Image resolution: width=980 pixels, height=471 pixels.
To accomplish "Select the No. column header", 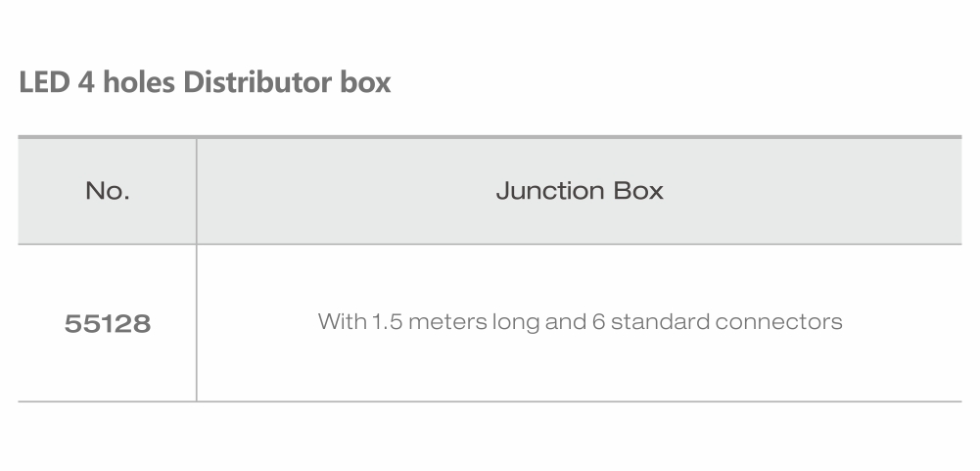I will (108, 191).
